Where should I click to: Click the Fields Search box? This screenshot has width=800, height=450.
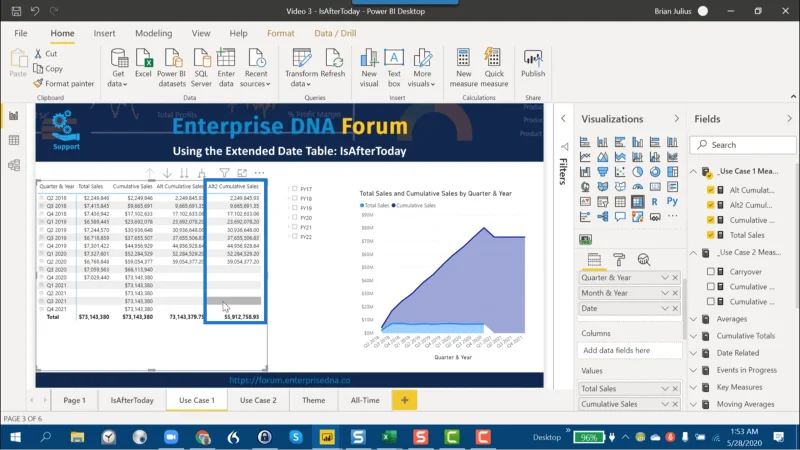point(743,145)
